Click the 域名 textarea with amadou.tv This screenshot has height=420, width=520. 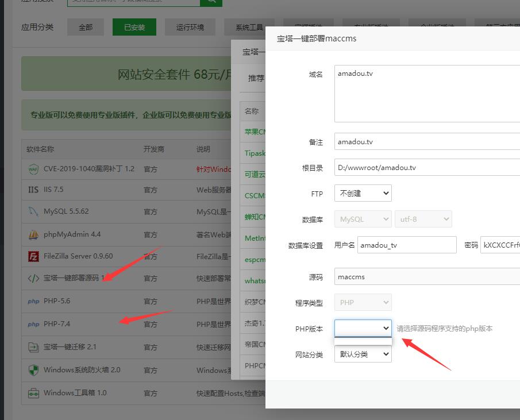(427, 94)
